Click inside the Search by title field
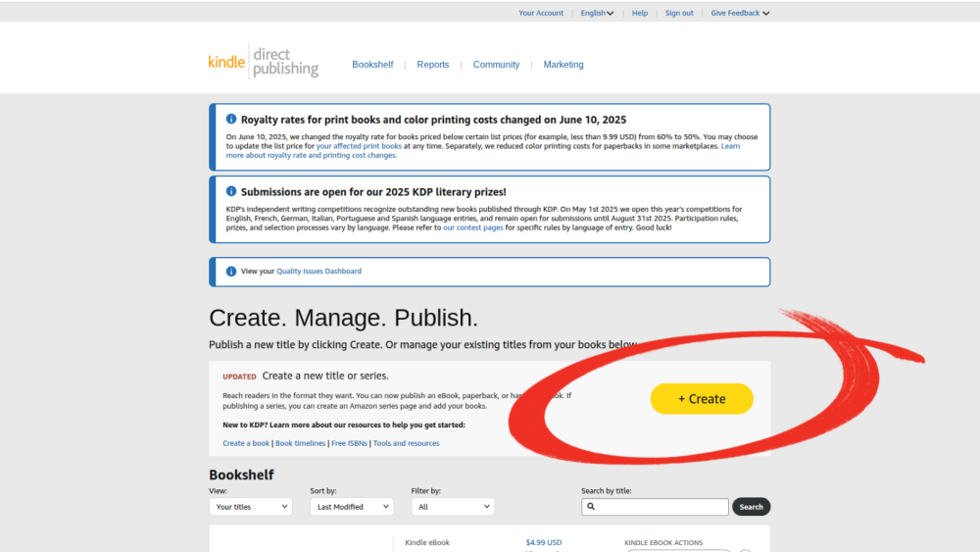The width and height of the screenshot is (980, 552). point(661,507)
